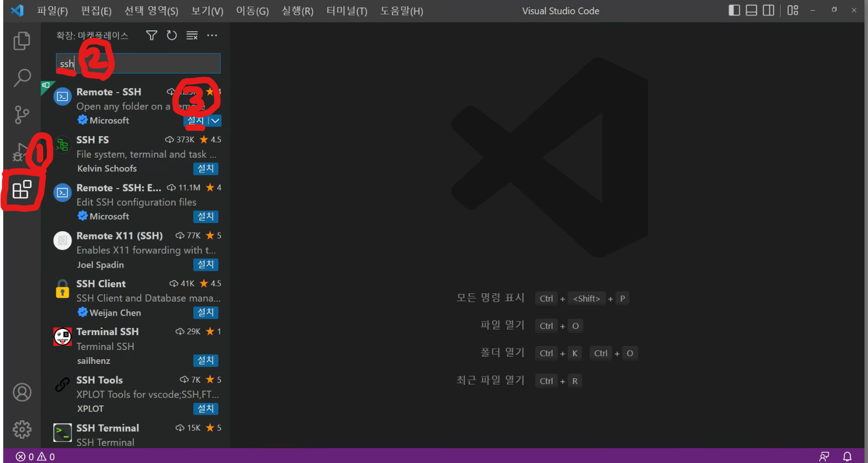Click the '파일 열기' shortcut hint
Image resolution: width=868 pixels, height=463 pixels.
pyautogui.click(x=502, y=325)
